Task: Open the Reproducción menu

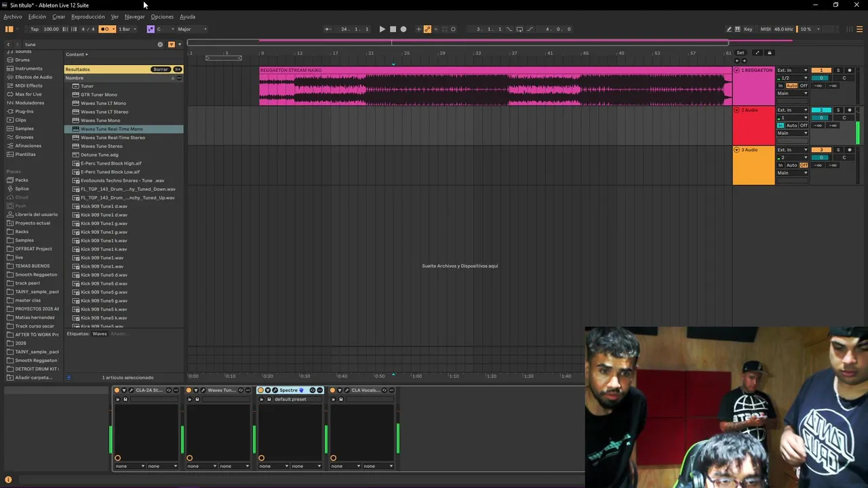Action: coord(88,16)
